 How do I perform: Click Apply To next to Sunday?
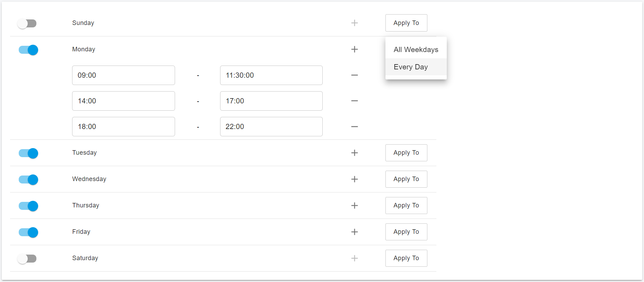(406, 23)
